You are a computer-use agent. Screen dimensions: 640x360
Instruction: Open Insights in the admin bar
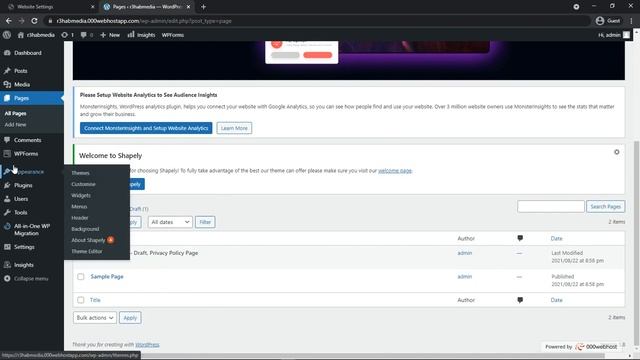141,35
